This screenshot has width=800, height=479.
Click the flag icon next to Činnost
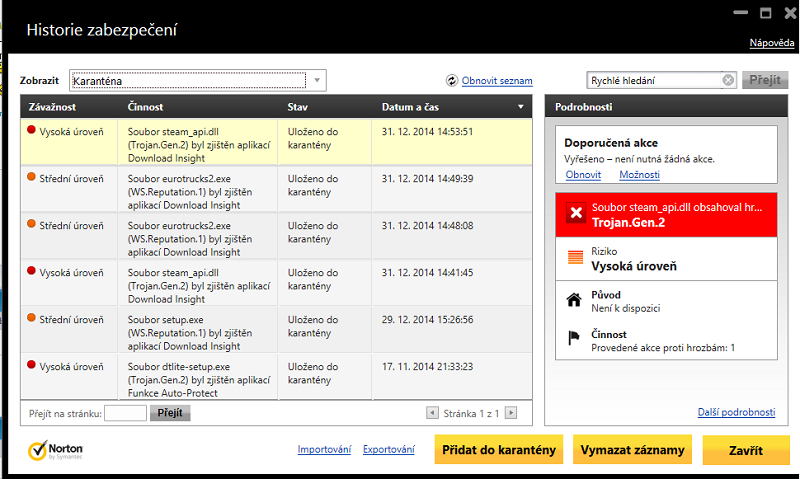575,338
